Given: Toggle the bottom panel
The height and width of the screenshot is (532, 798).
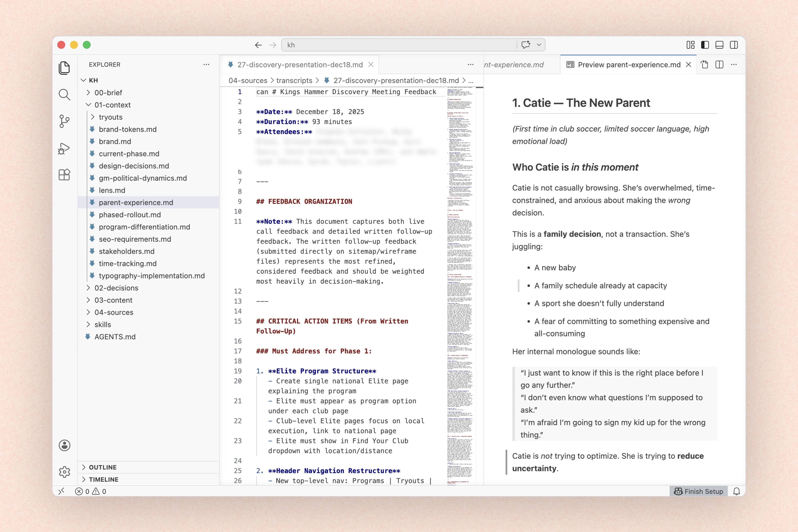Looking at the screenshot, I should (x=719, y=45).
